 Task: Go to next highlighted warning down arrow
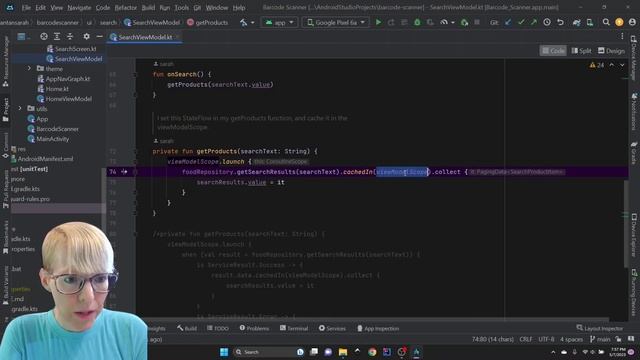coord(622,65)
